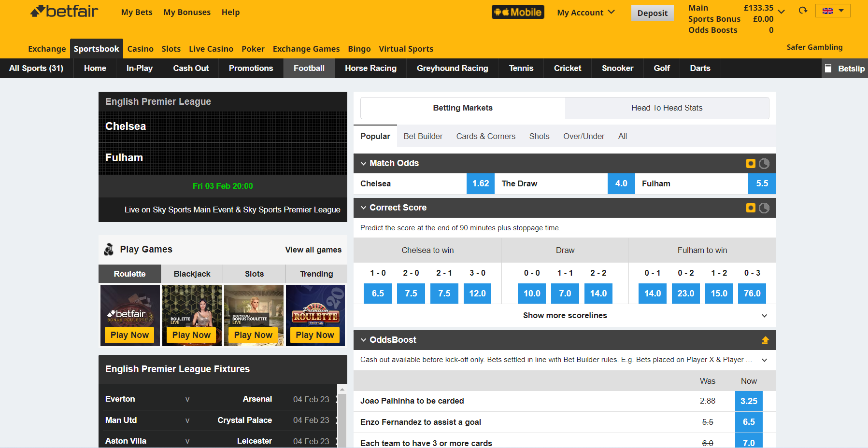The width and height of the screenshot is (868, 448).
Task: Select The Draw odds 4.0
Action: (621, 184)
